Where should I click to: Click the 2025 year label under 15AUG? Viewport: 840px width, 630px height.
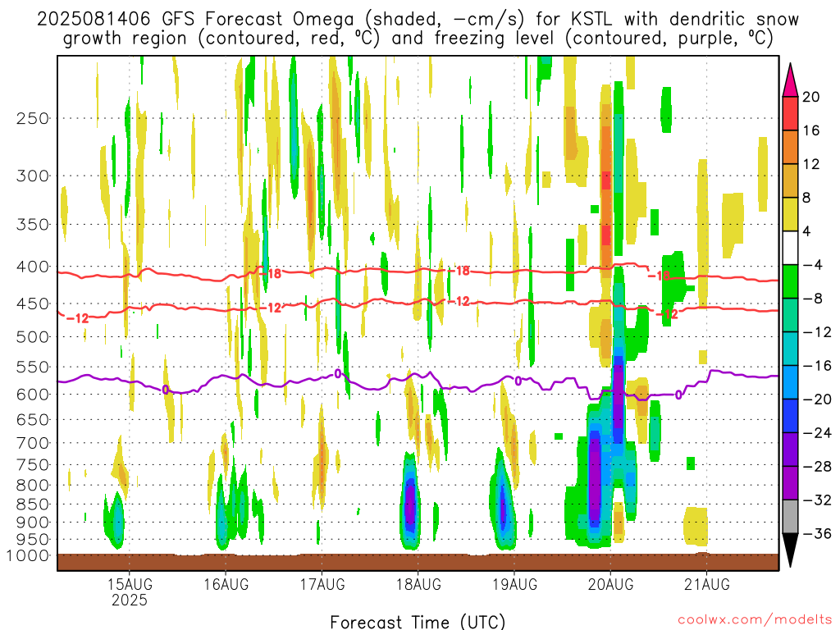pyautogui.click(x=130, y=600)
